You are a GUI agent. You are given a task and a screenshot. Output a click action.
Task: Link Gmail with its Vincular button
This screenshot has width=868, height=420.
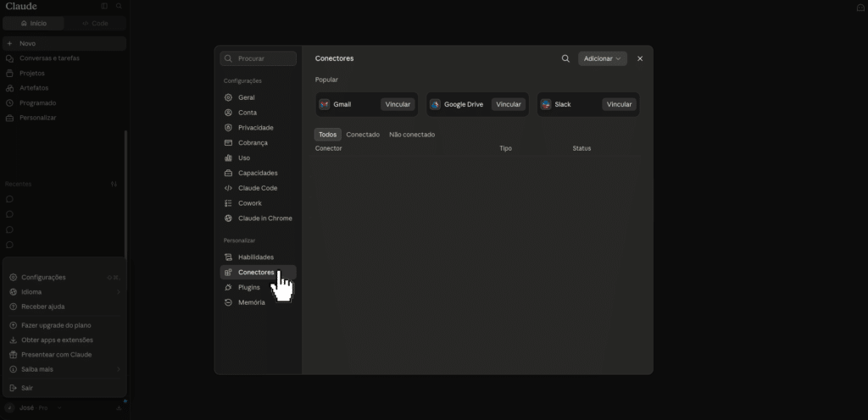[x=398, y=104]
